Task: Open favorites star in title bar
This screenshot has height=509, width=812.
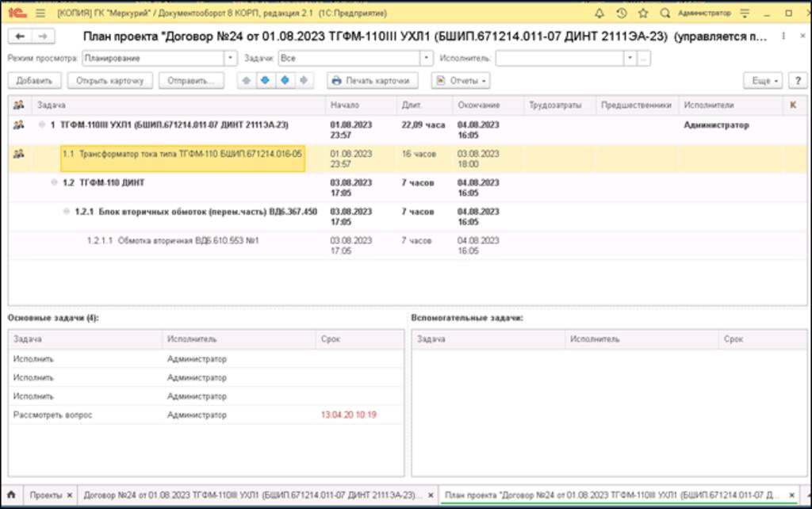Action: [x=643, y=13]
